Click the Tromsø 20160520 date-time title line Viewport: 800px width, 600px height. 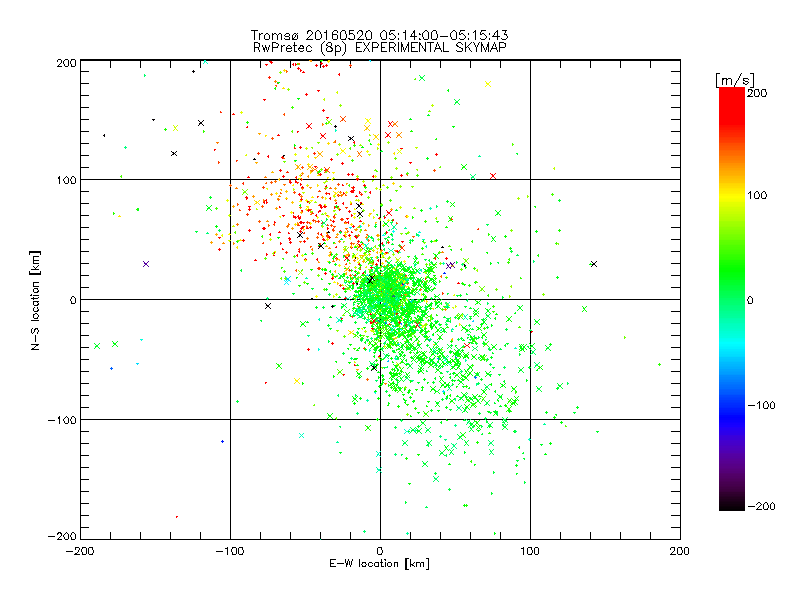379,35
